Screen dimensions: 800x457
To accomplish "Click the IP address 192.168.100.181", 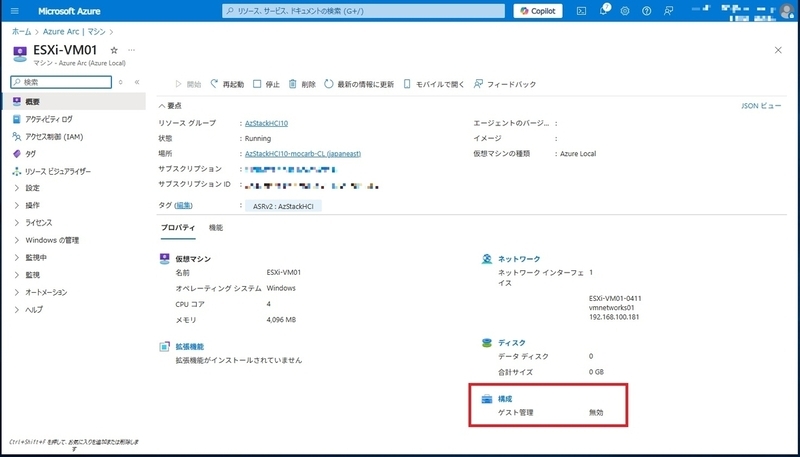I will click(614, 317).
